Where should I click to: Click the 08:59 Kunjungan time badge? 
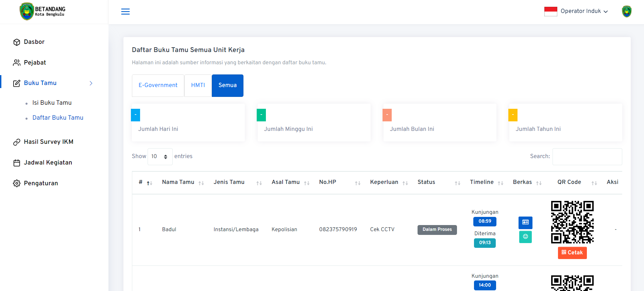pos(485,221)
